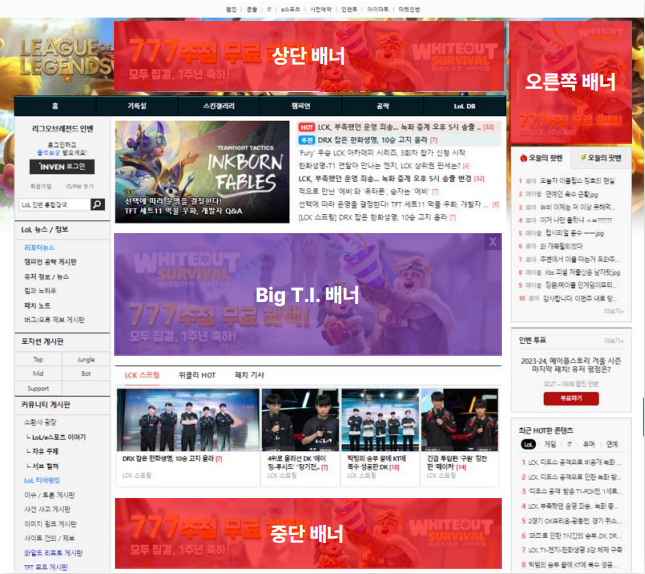Select the Bot position board
This screenshot has height=574, width=645.
click(x=86, y=374)
